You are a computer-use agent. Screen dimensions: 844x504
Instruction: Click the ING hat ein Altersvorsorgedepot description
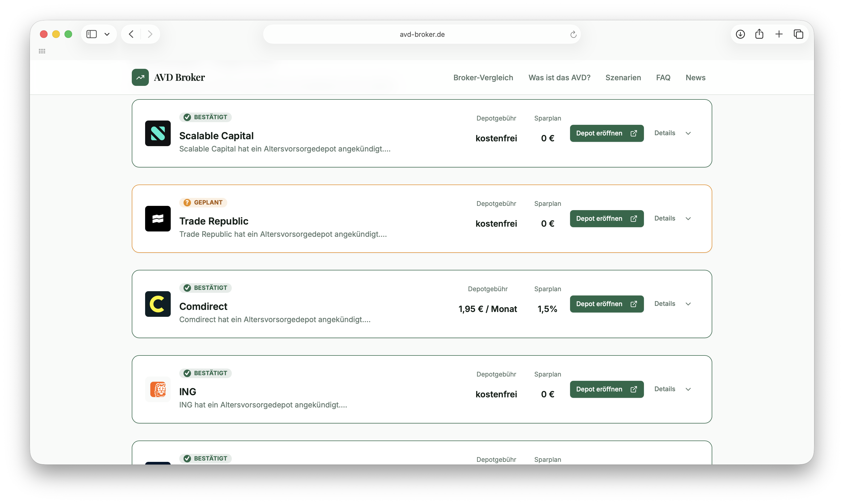coord(263,405)
